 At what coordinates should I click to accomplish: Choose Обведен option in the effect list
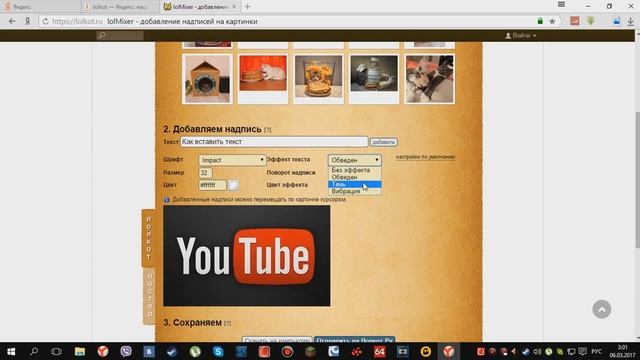tap(355, 177)
